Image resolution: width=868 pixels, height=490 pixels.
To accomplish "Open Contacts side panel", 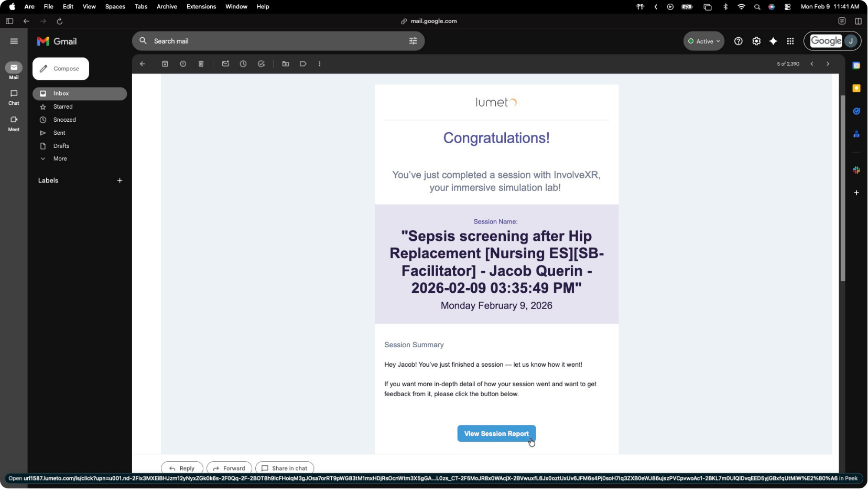I will click(856, 134).
